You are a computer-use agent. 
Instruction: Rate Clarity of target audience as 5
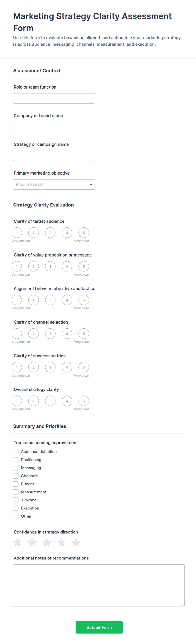click(84, 233)
